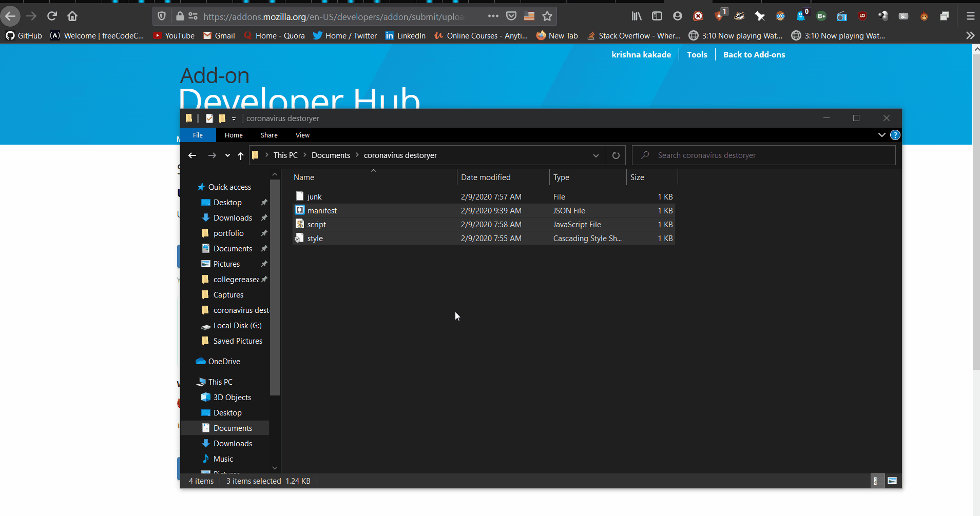Expand the ribbon display chevron
This screenshot has height=516, width=980.
pyautogui.click(x=881, y=135)
